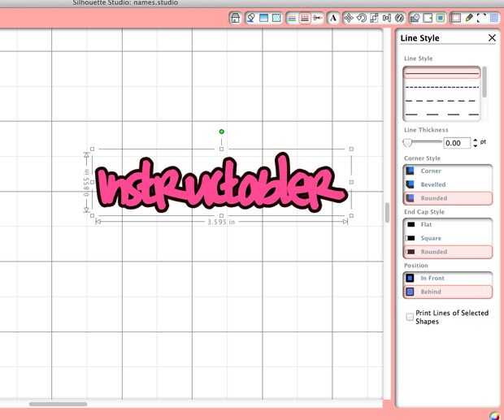Click the Line Thickness slider handle
Image resolution: width=504 pixels, height=420 pixels.
407,142
